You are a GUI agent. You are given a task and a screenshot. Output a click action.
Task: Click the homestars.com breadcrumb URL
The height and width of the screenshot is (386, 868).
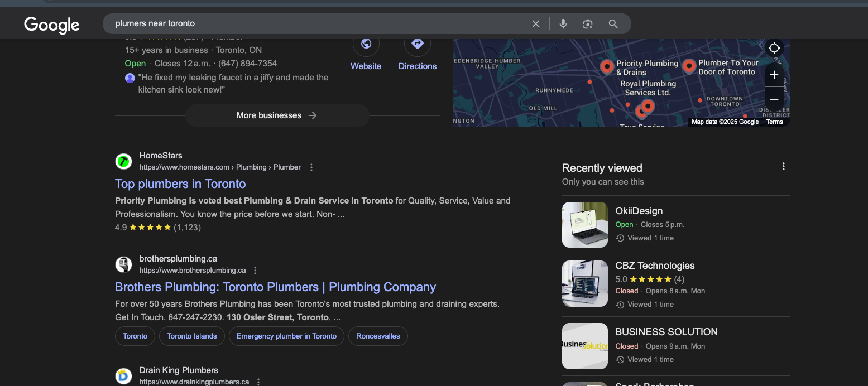pyautogui.click(x=220, y=167)
